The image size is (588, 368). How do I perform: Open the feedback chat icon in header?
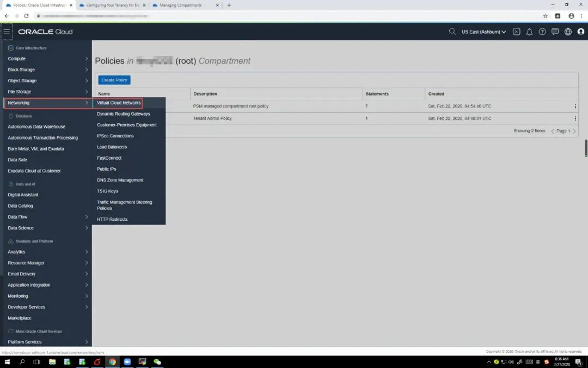[555, 32]
